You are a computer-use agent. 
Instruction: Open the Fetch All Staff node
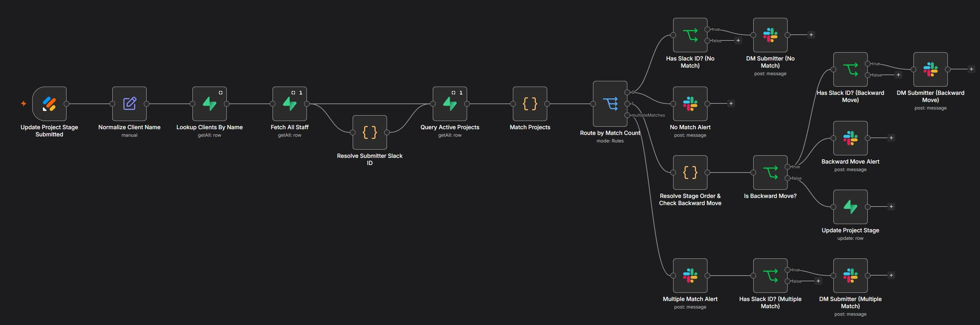point(289,103)
